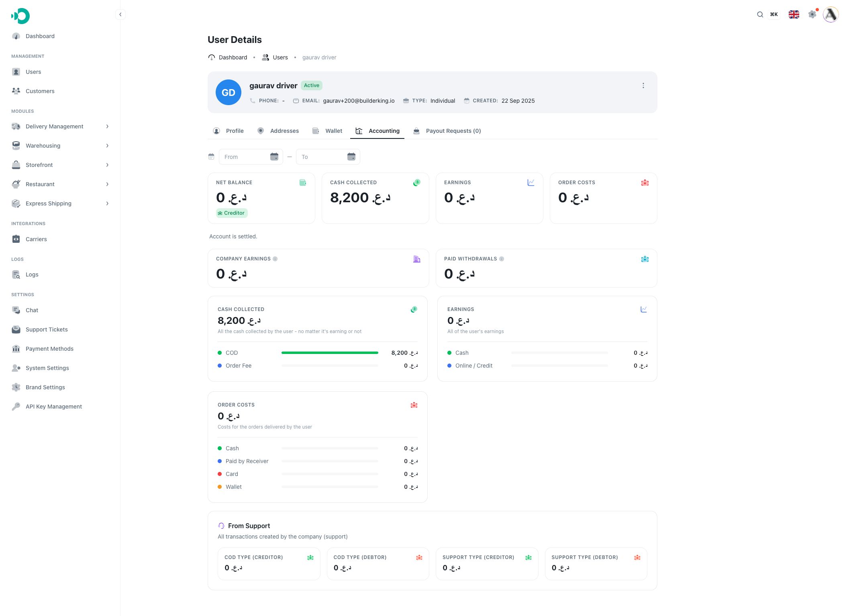Open Carriers integrations
This screenshot has width=855, height=616.
pyautogui.click(x=60, y=239)
